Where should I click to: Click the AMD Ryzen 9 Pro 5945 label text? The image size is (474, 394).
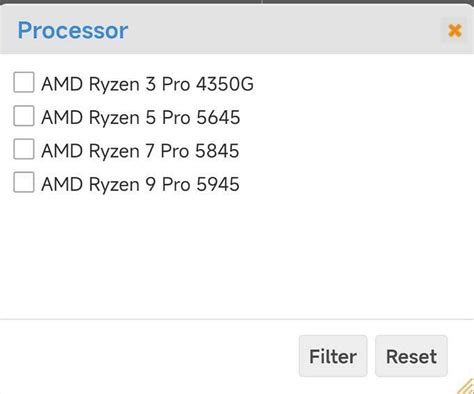pyautogui.click(x=140, y=184)
